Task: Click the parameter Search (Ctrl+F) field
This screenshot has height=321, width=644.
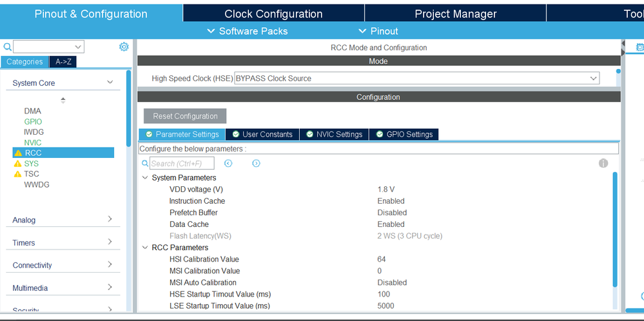Action: pyautogui.click(x=182, y=163)
